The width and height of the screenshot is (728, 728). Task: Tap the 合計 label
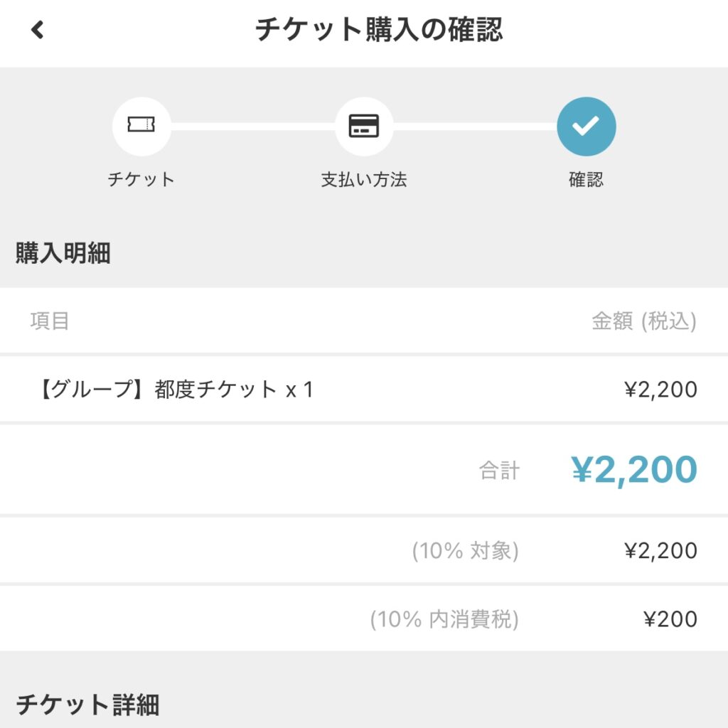pos(500,471)
